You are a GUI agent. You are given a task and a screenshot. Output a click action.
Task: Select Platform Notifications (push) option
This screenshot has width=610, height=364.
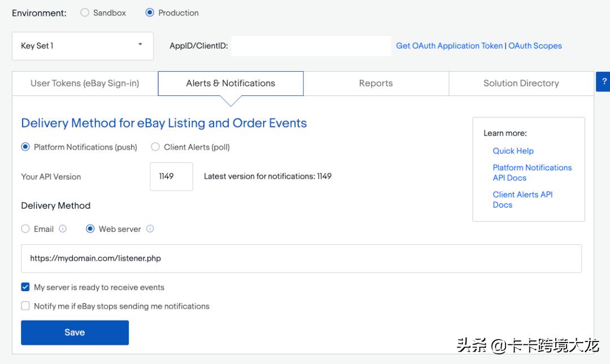(x=25, y=147)
